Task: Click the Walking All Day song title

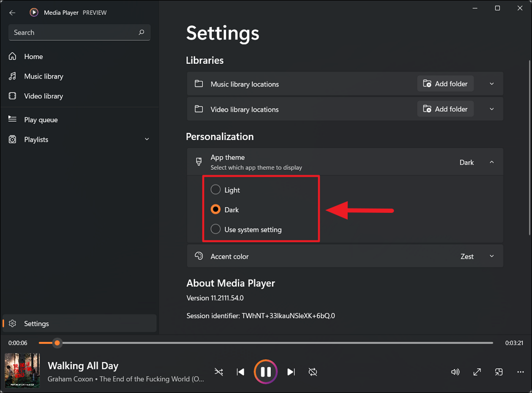Action: (83, 366)
